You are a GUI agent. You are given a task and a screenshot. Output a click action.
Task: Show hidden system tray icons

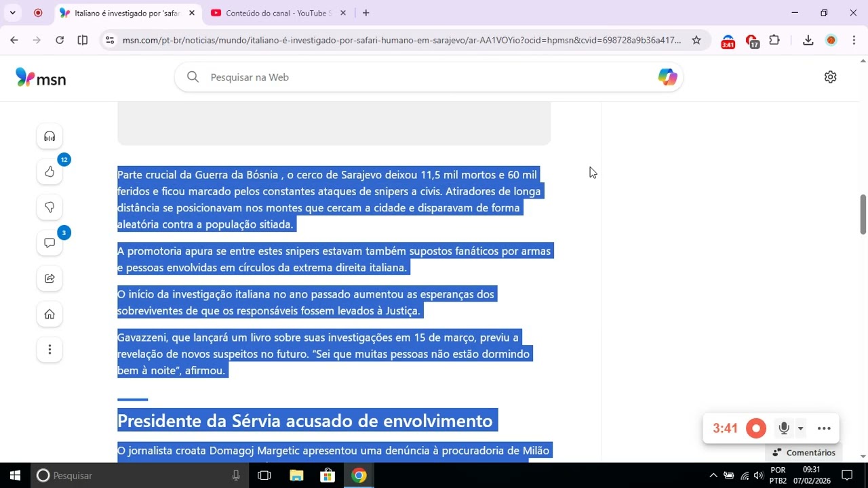(713, 475)
